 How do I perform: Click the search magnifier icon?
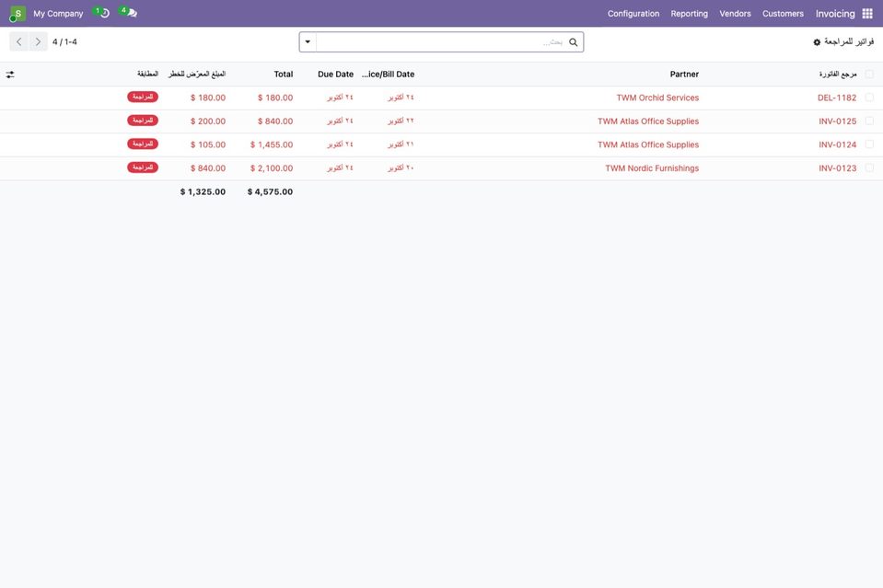[574, 42]
